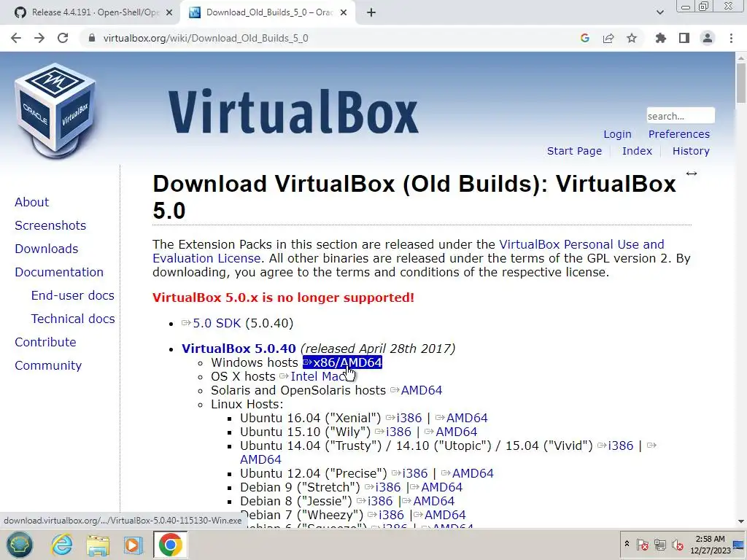Go to the Start Page link
747x560 pixels.
(x=574, y=151)
